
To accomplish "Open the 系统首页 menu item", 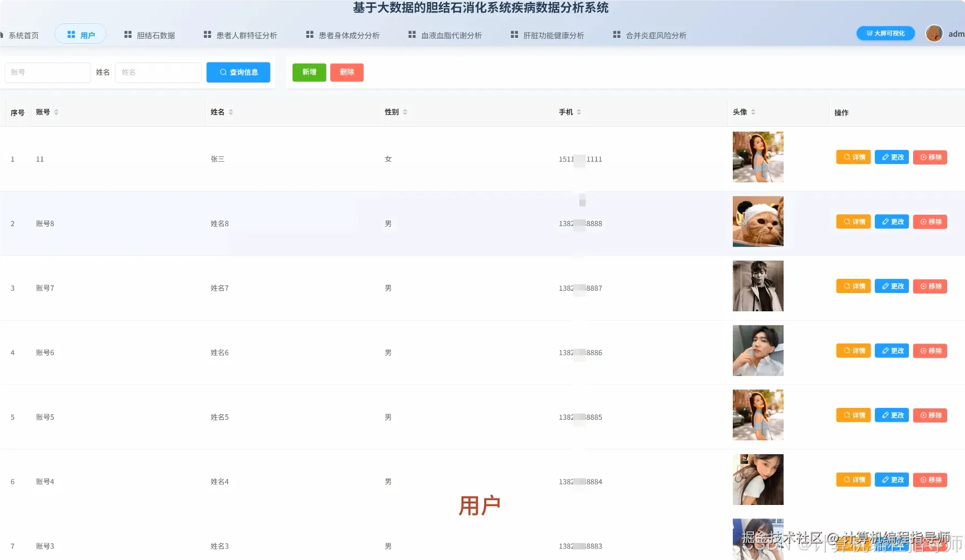I will click(x=23, y=35).
